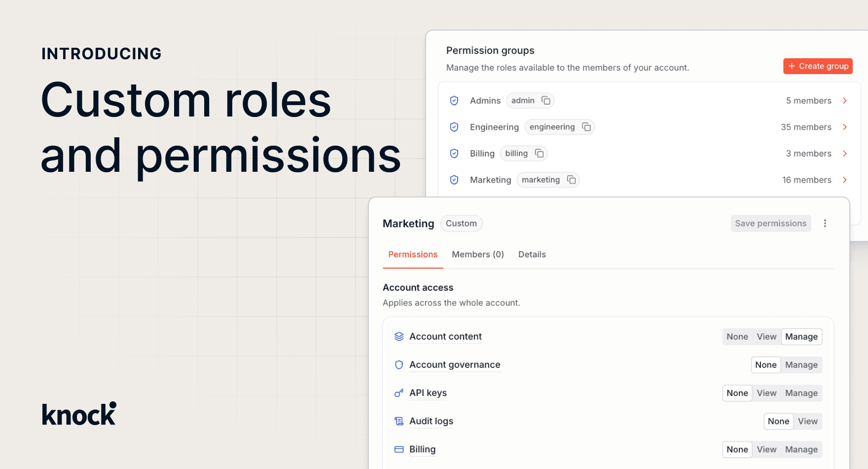Click the 'Manage the roles available' description
This screenshot has height=469, width=868.
coord(568,68)
